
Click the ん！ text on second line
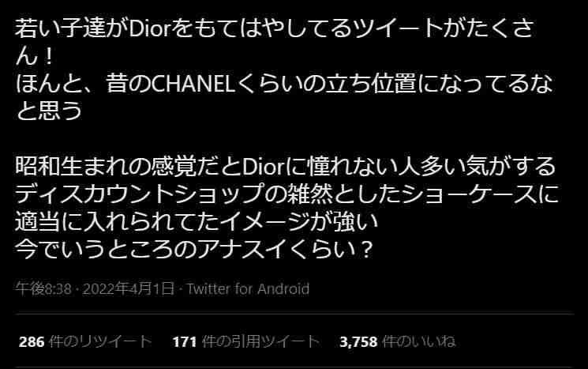[35, 56]
